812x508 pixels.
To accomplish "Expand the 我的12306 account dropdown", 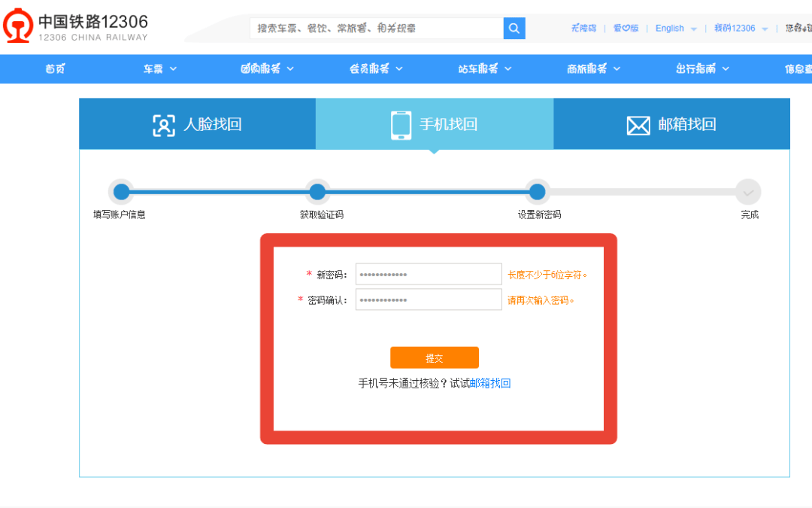I will 741,29.
